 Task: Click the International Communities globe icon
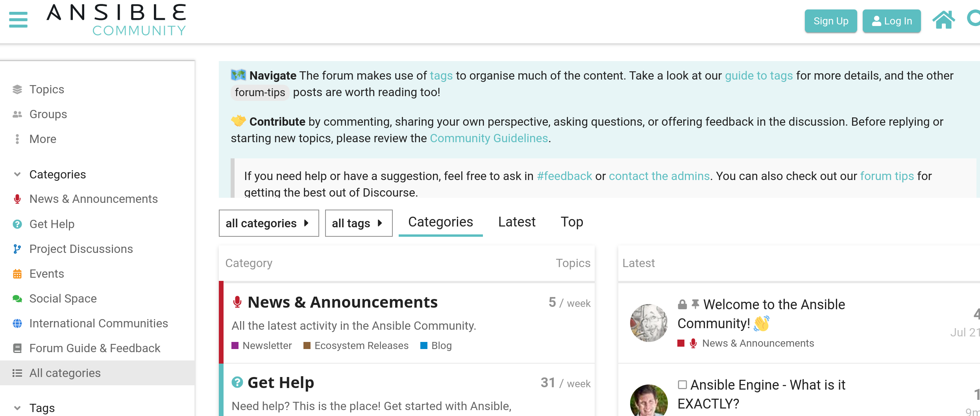(x=17, y=323)
